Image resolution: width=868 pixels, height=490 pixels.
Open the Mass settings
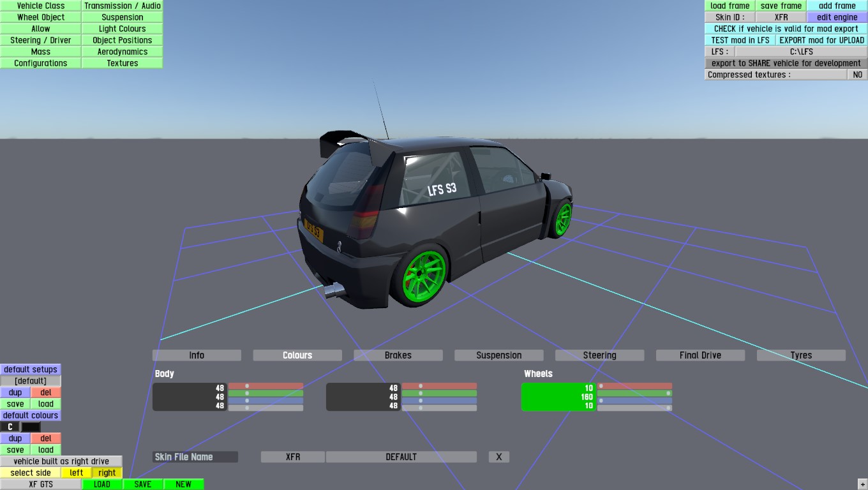41,52
